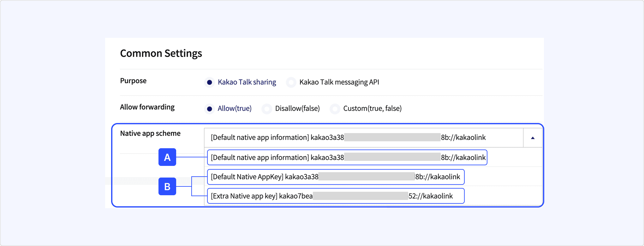Collapse the Native app scheme dropdown arrow
The image size is (644, 246).
tap(533, 138)
